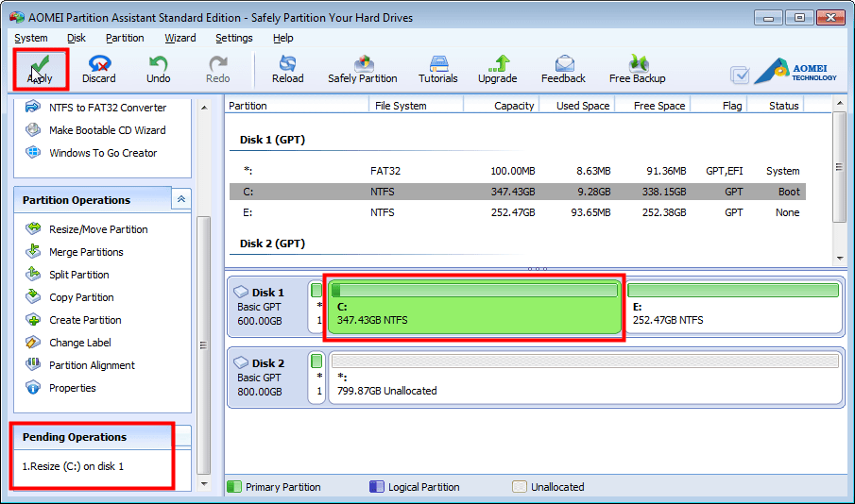Select Merge Partitions operation
The height and width of the screenshot is (504, 855).
point(74,252)
